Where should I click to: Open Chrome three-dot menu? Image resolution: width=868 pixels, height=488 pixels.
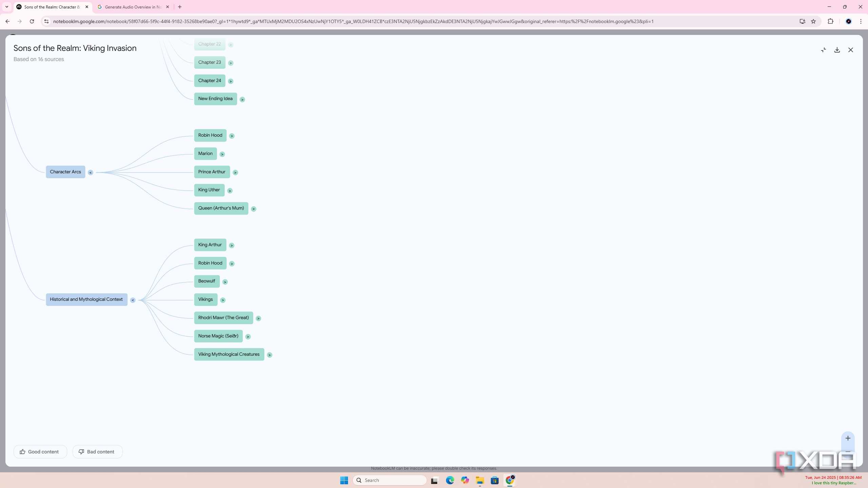tap(861, 21)
